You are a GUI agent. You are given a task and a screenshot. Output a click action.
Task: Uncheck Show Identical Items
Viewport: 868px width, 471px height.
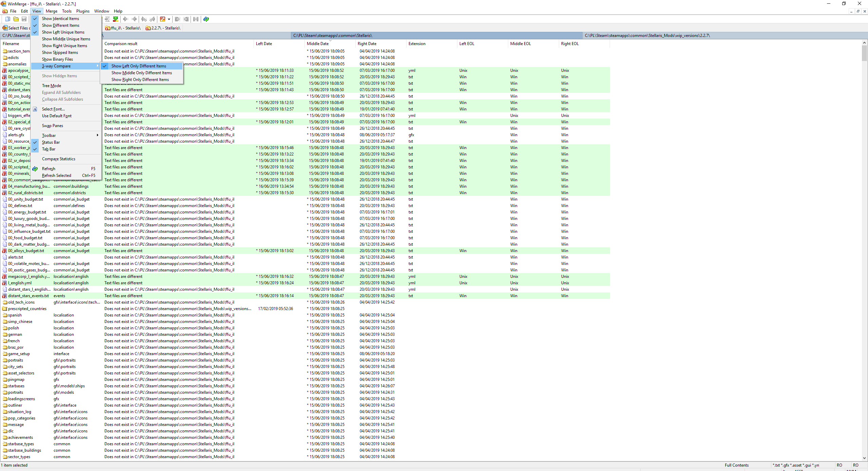tap(61, 19)
